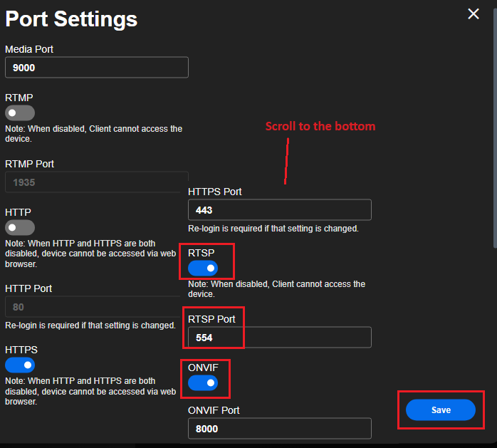Click the ONVIF Port field with 8000

pos(279,429)
